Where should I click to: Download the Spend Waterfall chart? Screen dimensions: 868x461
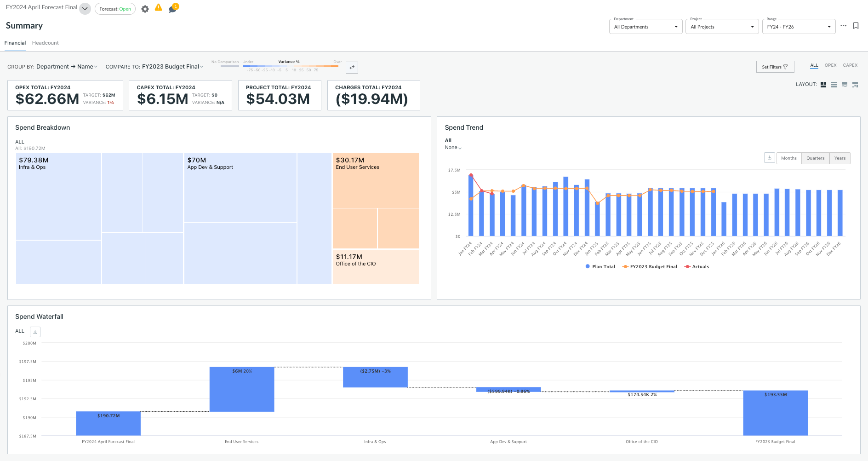click(x=35, y=332)
